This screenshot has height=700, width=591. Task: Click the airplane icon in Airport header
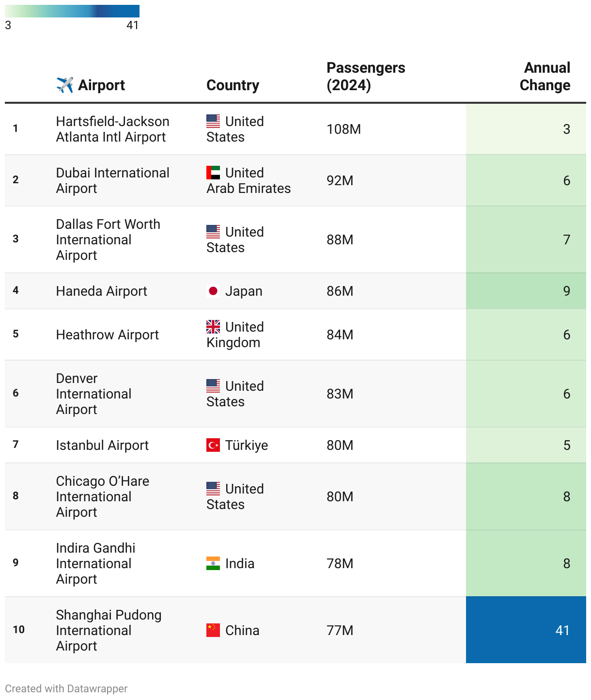pyautogui.click(x=65, y=85)
